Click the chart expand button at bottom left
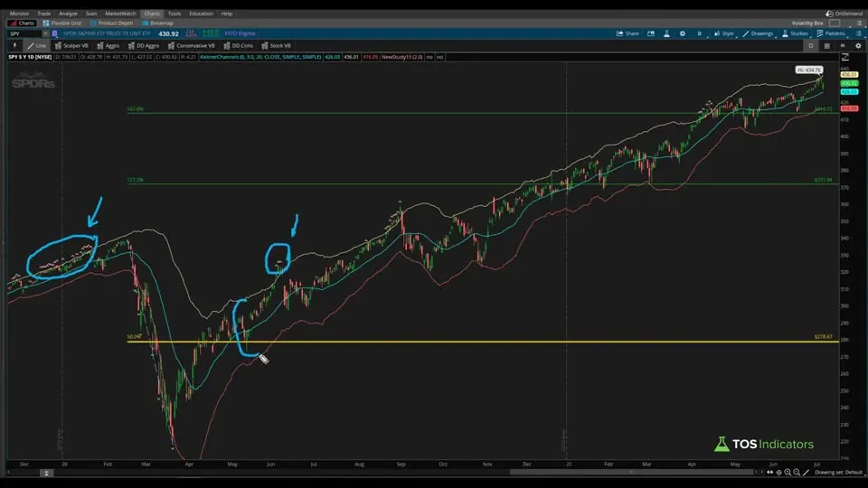The height and width of the screenshot is (488, 868). pyautogui.click(x=46, y=473)
